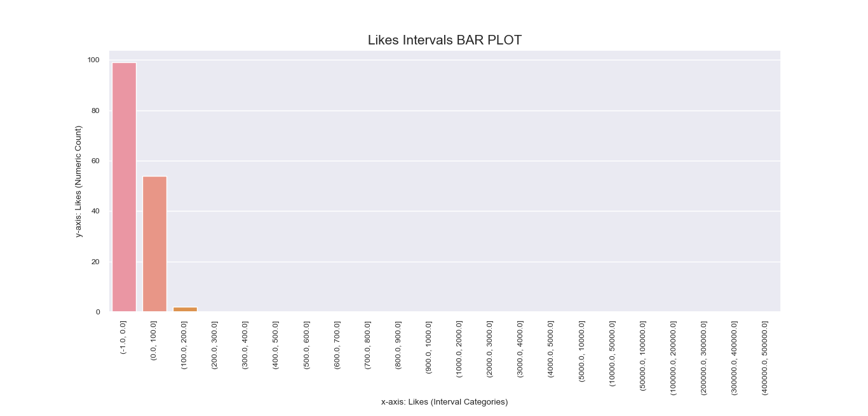Click the y-axis tick label 100

coord(94,60)
